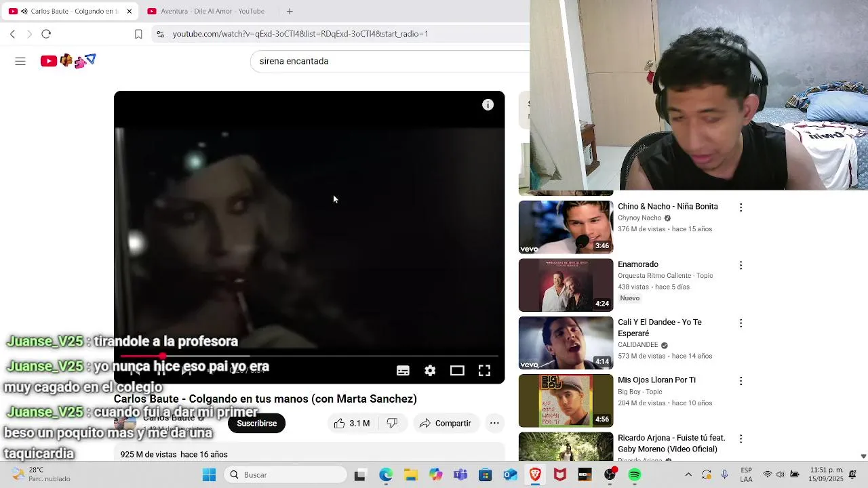Image resolution: width=868 pixels, height=488 pixels.
Task: Open more actions menu beside Compartir
Action: pos(494,423)
